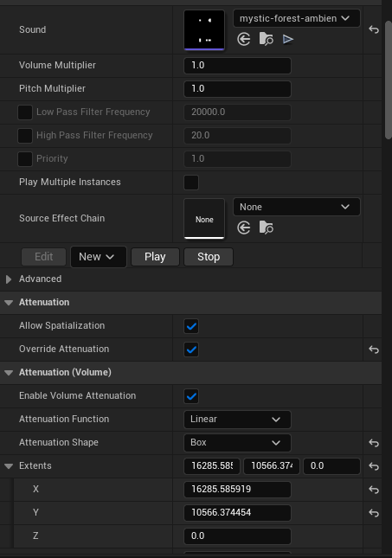Click the Volume Multiplier input field
The height and width of the screenshot is (558, 392).
coord(237,66)
